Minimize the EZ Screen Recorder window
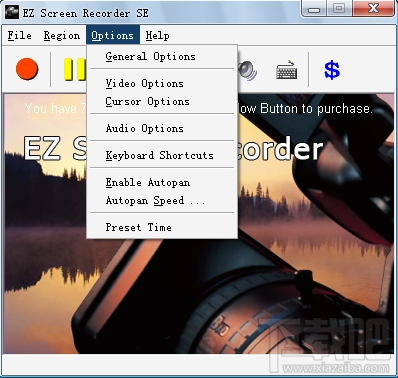Screen dimensions: 398x378 pos(313,9)
